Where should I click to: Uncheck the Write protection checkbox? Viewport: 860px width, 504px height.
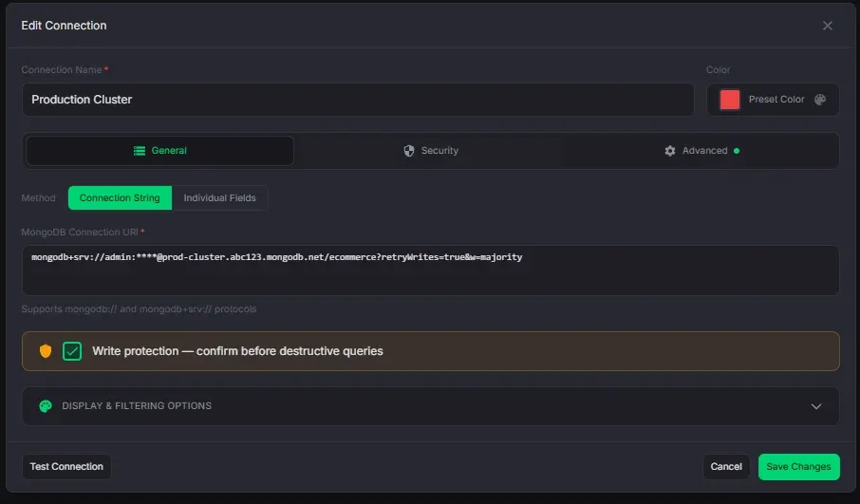(x=72, y=351)
